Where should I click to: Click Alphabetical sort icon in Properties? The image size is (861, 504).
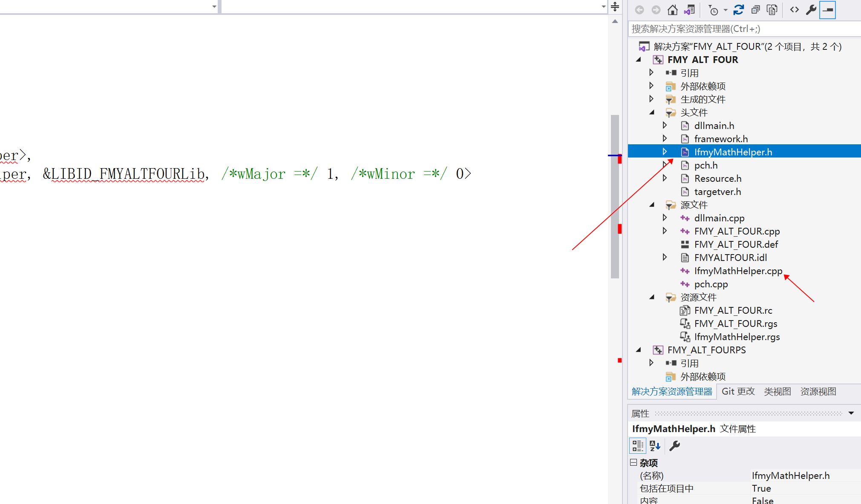[x=655, y=446]
